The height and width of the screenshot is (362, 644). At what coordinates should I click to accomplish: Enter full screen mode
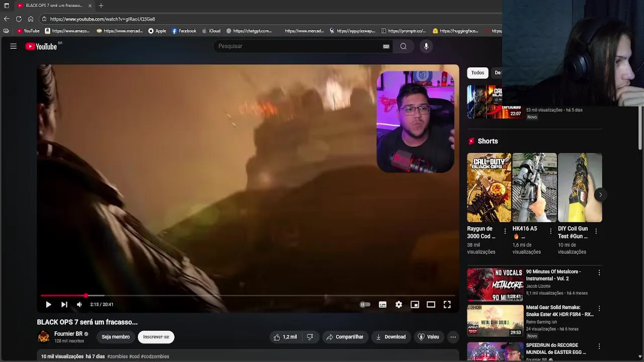click(x=447, y=304)
